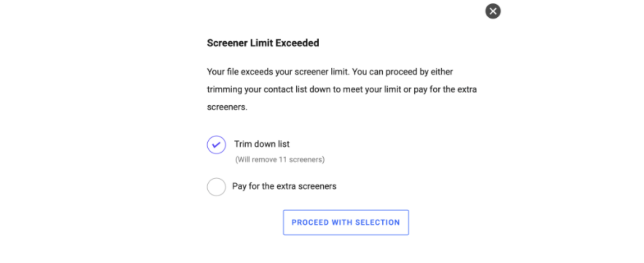Screen dimensions: 644x263
Task: Click the word "Exceeded" in the dialog title
Action: 297,43
